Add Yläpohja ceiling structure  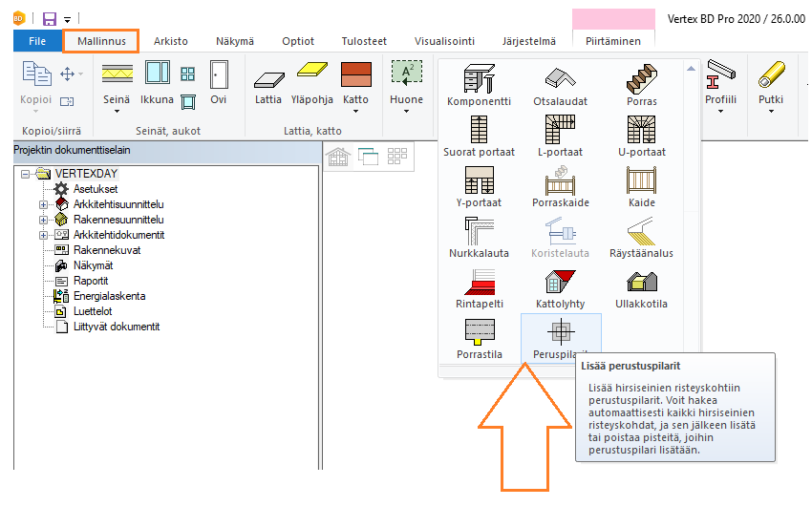tap(311, 83)
